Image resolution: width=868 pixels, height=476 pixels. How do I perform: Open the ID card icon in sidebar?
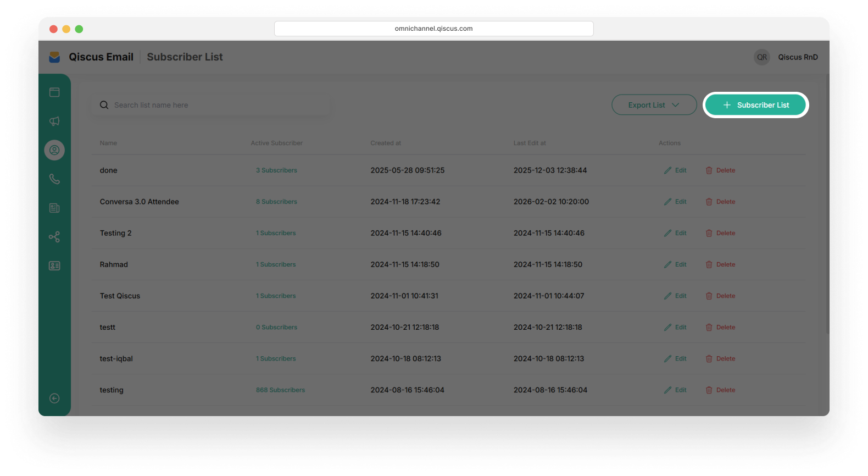click(x=54, y=265)
